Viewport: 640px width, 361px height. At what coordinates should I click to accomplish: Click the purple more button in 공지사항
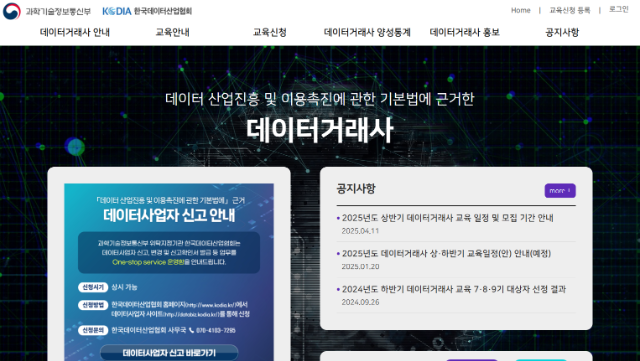[x=560, y=191]
